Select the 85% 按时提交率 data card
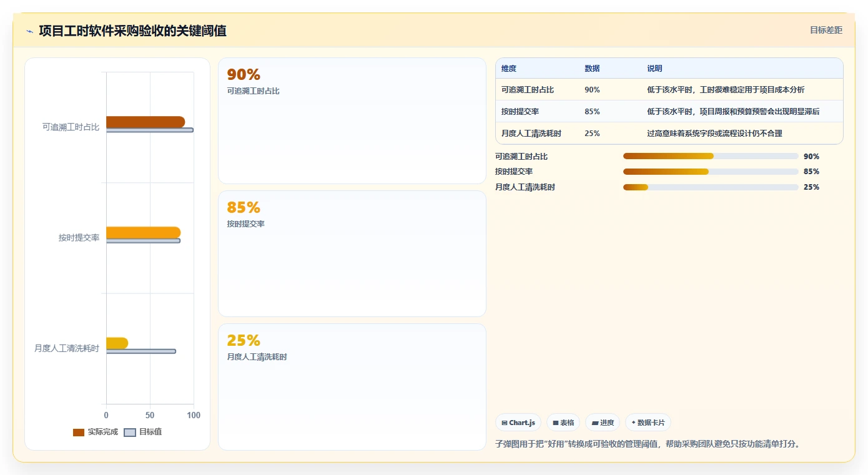868x475 pixels. point(352,254)
